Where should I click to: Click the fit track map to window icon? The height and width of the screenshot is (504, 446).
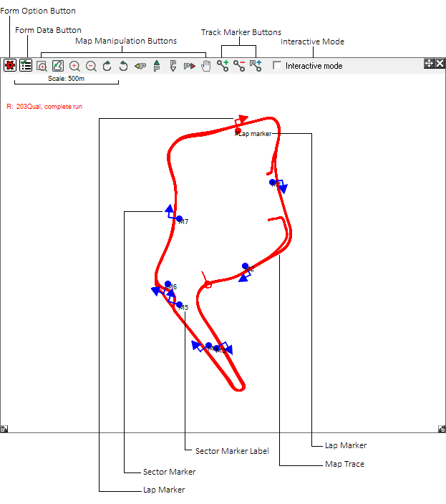point(58,66)
